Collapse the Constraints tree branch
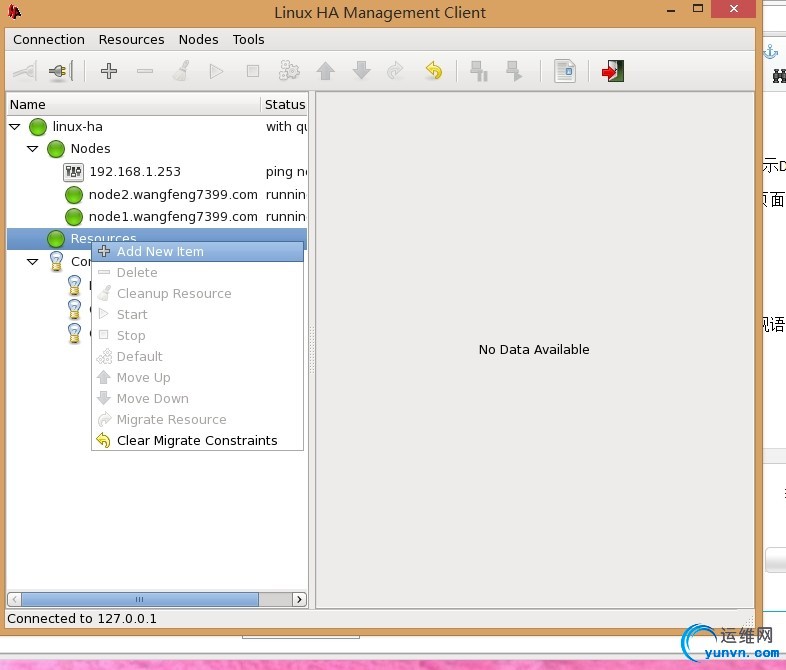Viewport: 786px width, 670px height. 33,262
